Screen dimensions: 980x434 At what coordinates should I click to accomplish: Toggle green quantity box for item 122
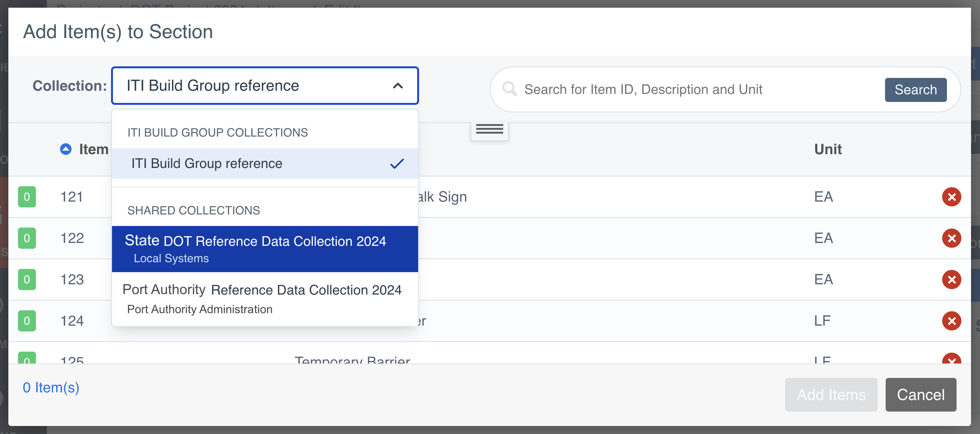tap(27, 238)
